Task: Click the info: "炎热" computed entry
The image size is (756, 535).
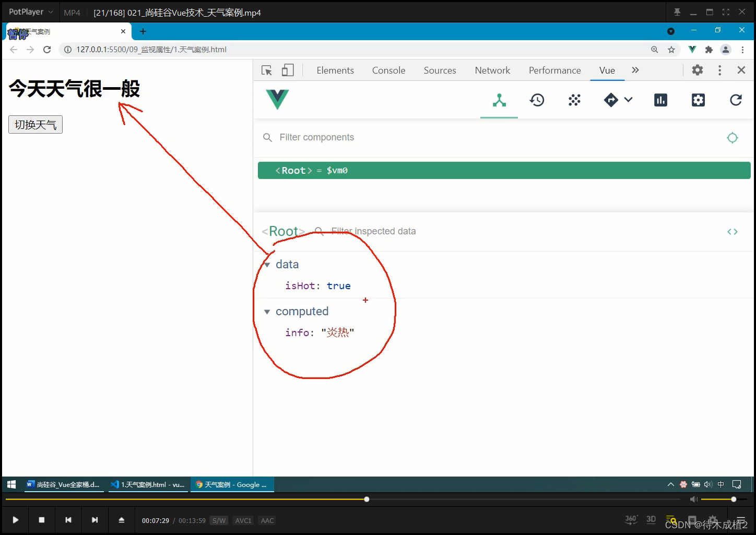Action: pos(320,332)
